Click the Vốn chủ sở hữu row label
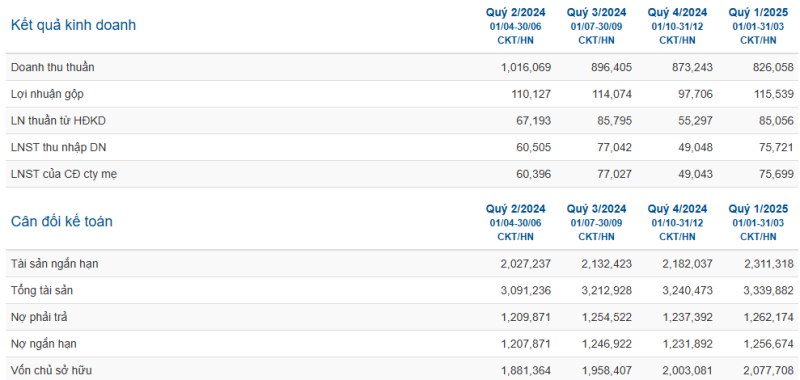Viewport: 800px width, 380px height. 51,371
